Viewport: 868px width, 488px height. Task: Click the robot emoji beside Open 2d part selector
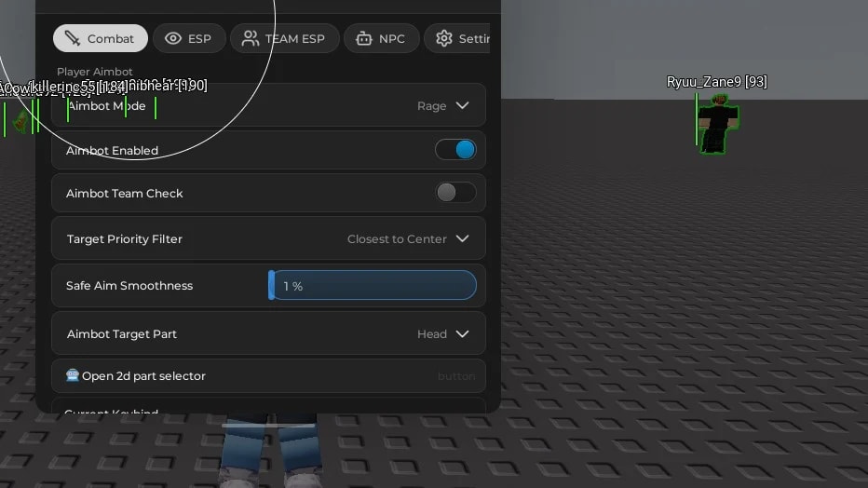[x=73, y=375]
